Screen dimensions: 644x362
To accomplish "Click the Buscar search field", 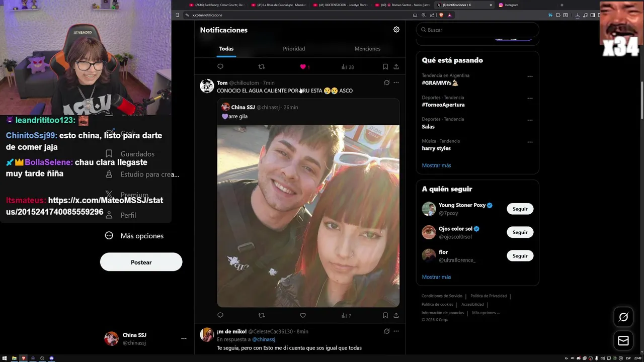I will coord(478,30).
